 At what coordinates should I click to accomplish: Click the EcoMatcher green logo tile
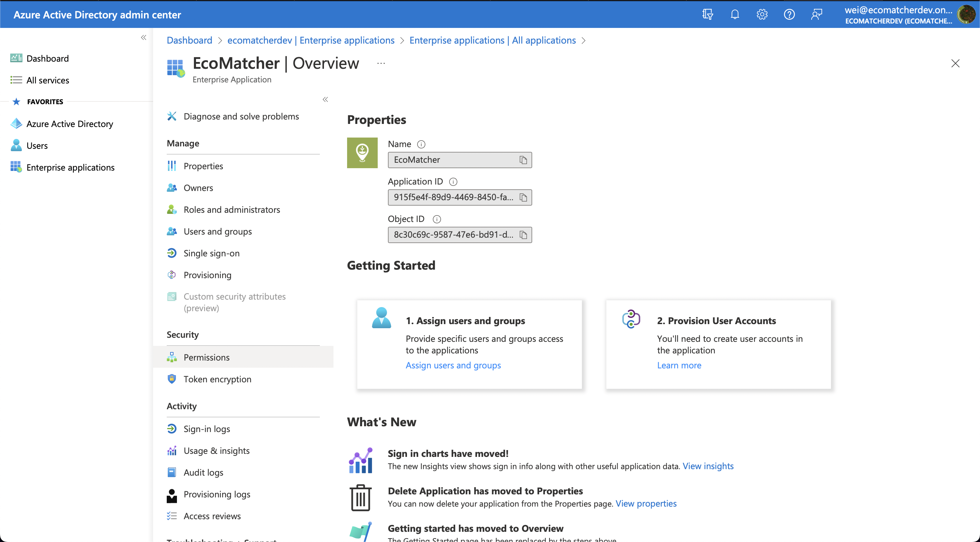[362, 153]
